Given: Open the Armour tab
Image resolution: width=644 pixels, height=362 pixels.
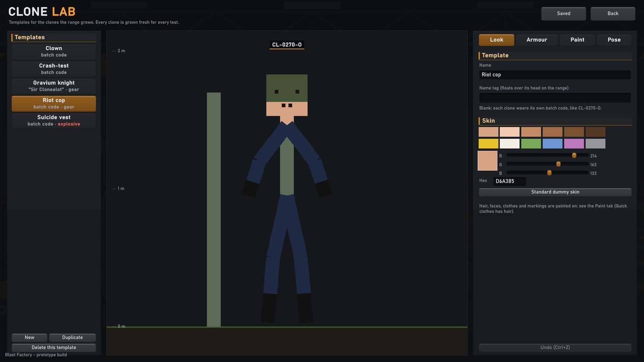Looking at the screenshot, I should (x=537, y=40).
